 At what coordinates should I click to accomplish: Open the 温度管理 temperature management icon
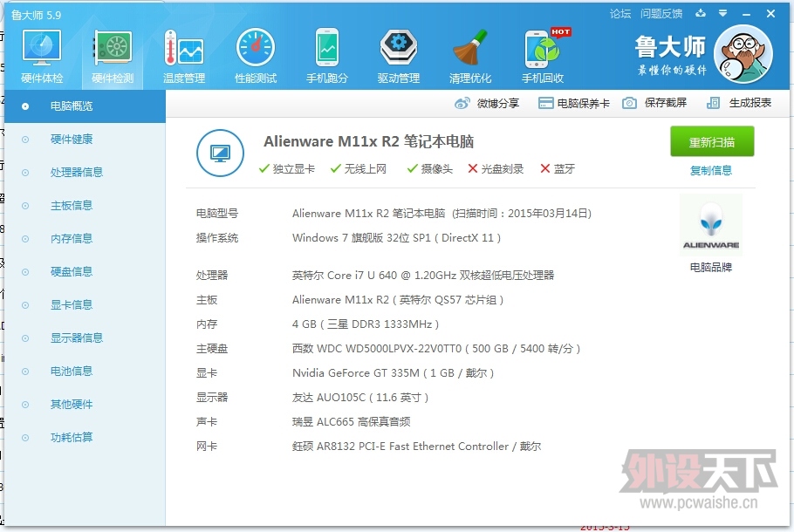[184, 56]
